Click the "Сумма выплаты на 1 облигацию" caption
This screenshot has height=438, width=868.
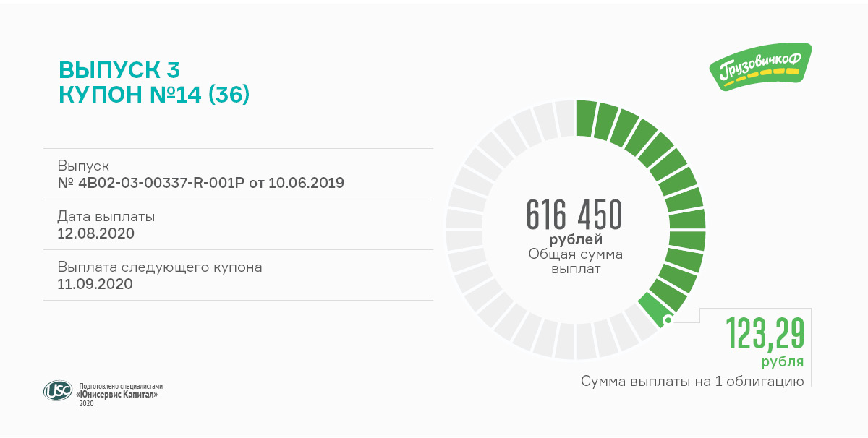[692, 381]
